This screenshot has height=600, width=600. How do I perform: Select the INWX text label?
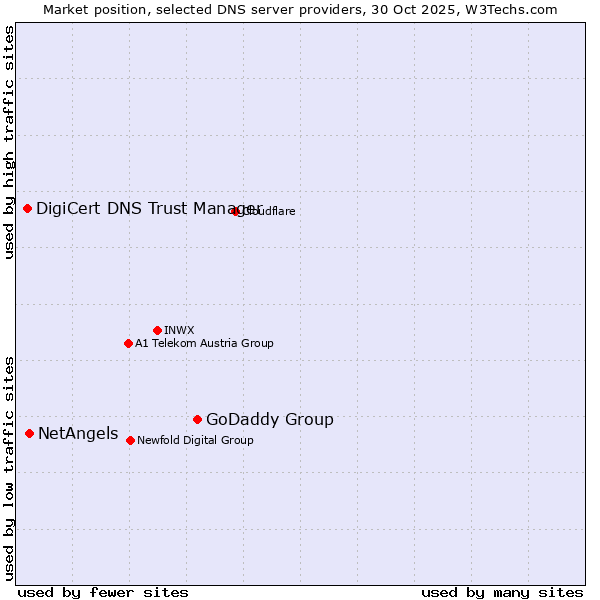(179, 330)
